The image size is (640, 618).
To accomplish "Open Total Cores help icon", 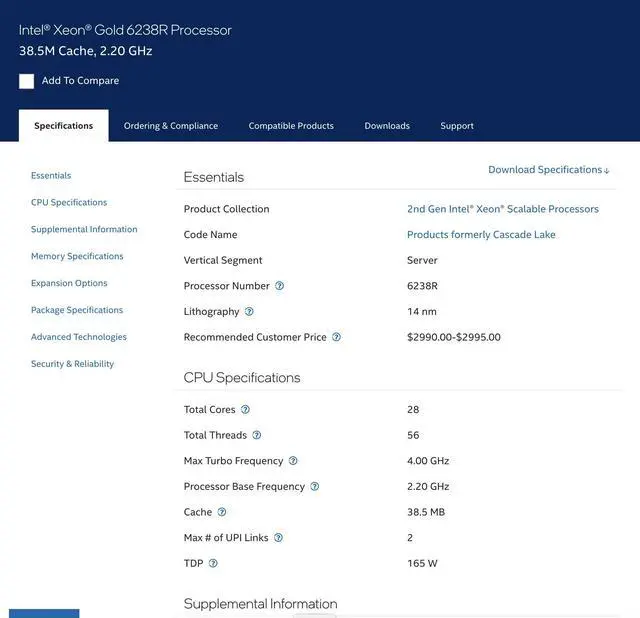I will click(245, 409).
